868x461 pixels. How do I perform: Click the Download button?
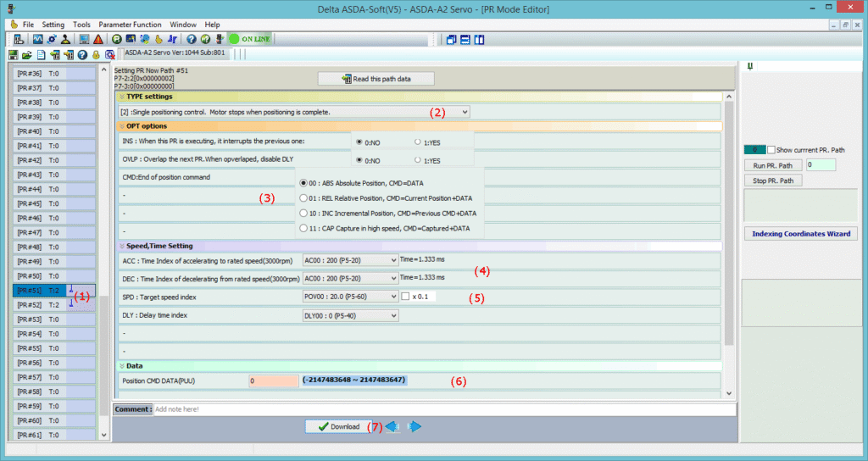(339, 427)
